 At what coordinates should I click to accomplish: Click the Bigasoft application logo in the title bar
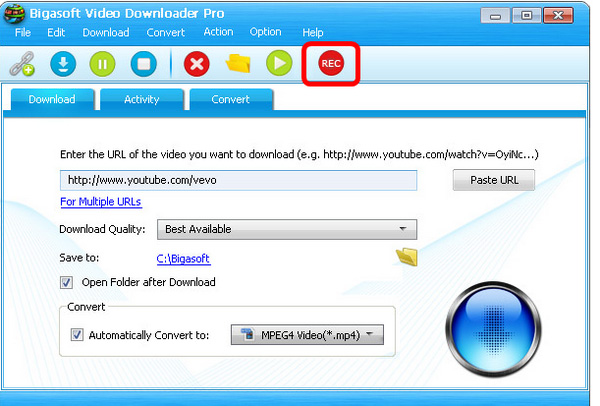(15, 13)
